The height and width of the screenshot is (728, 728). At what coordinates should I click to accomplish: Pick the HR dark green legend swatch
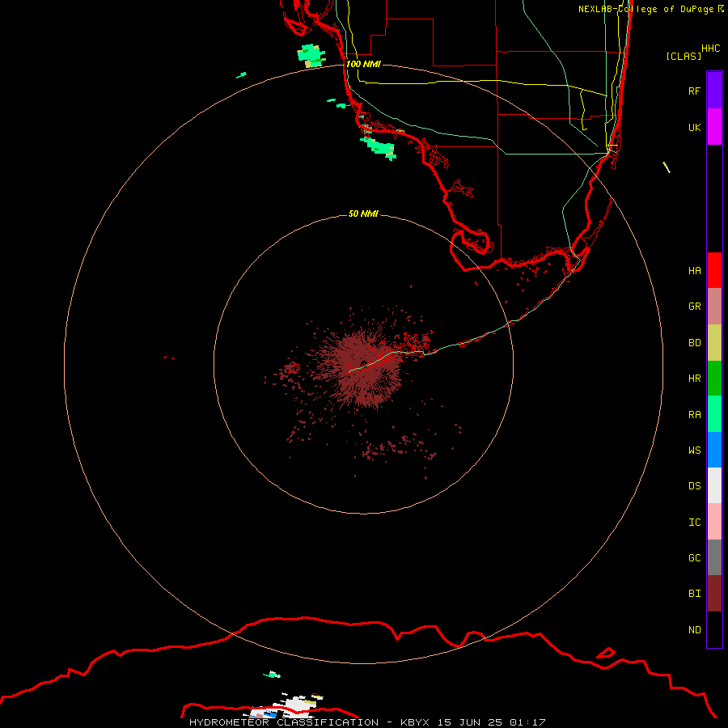(x=714, y=379)
